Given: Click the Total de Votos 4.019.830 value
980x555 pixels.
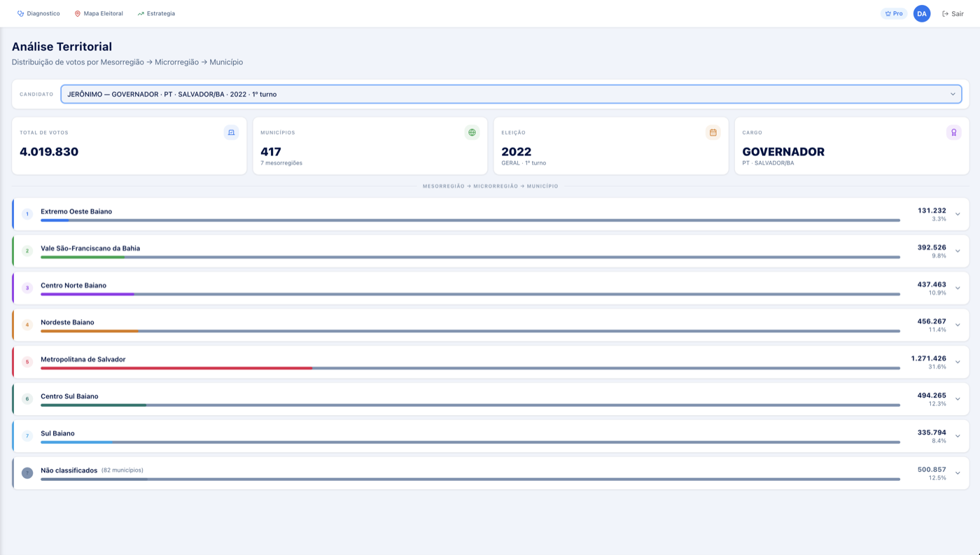Looking at the screenshot, I should 49,152.
